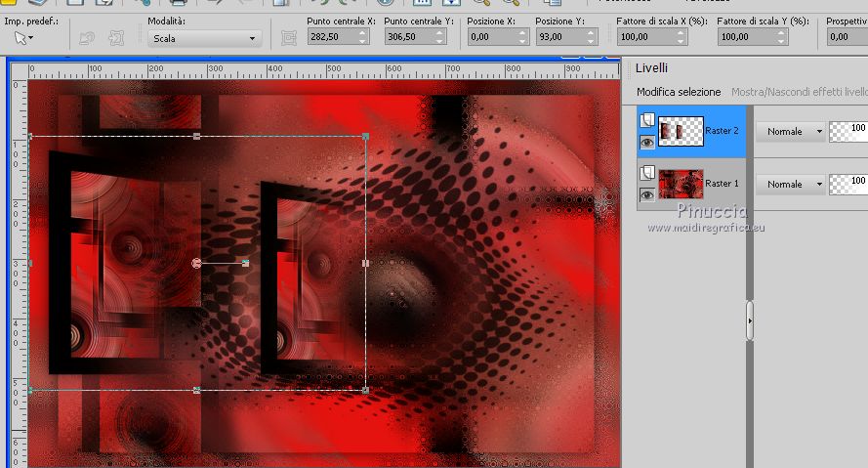868x468 pixels.
Task: Click the Raster 2 layer type icon
Action: point(645,120)
